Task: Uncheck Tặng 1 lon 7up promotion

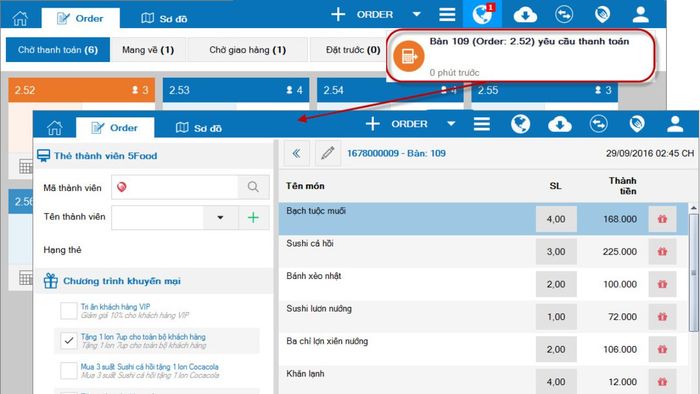Action: point(69,341)
